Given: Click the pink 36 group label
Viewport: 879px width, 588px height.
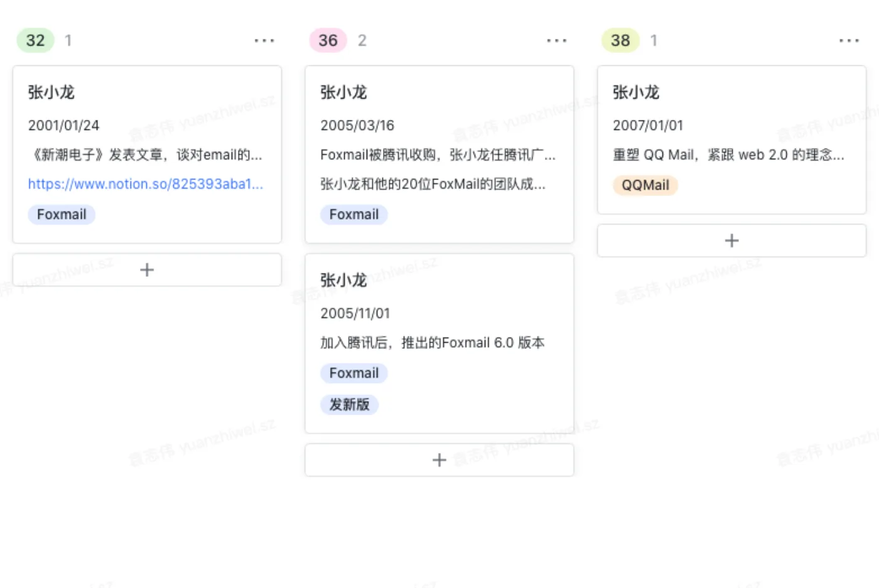Looking at the screenshot, I should click(x=328, y=41).
